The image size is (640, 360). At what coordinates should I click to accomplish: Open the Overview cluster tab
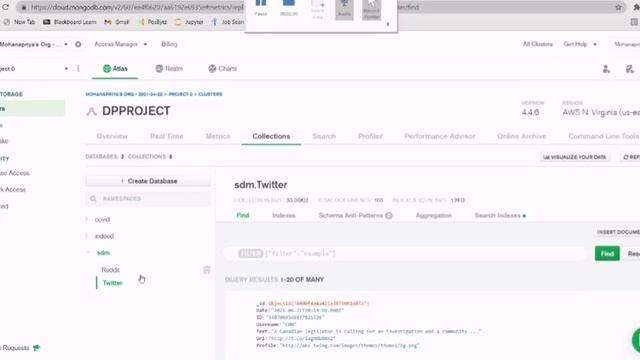point(112,136)
